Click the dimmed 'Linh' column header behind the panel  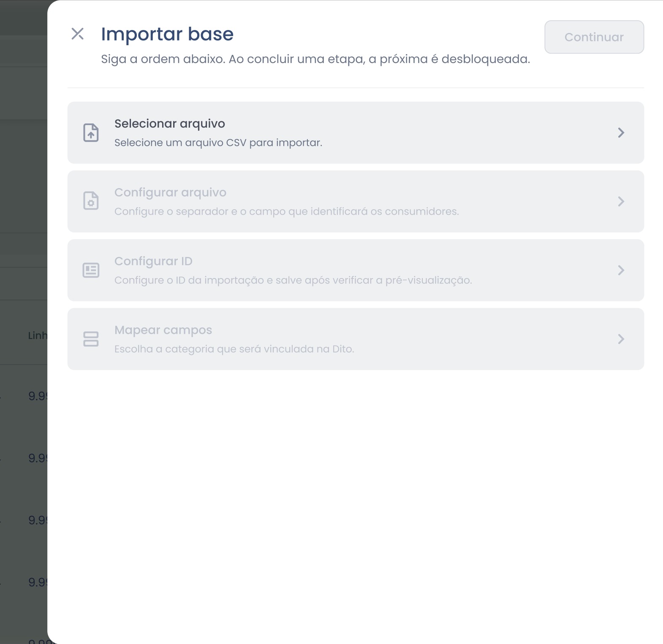tap(38, 336)
